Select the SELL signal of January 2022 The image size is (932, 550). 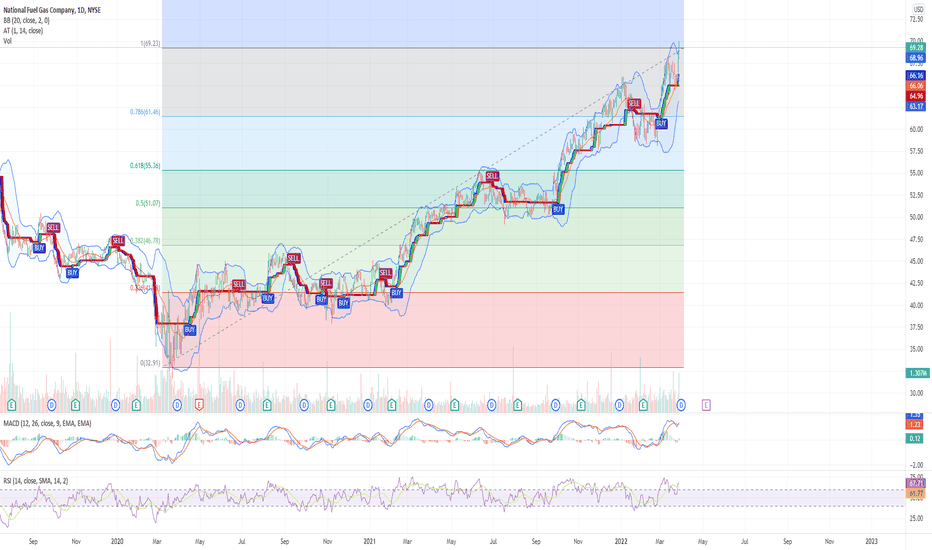click(x=634, y=103)
